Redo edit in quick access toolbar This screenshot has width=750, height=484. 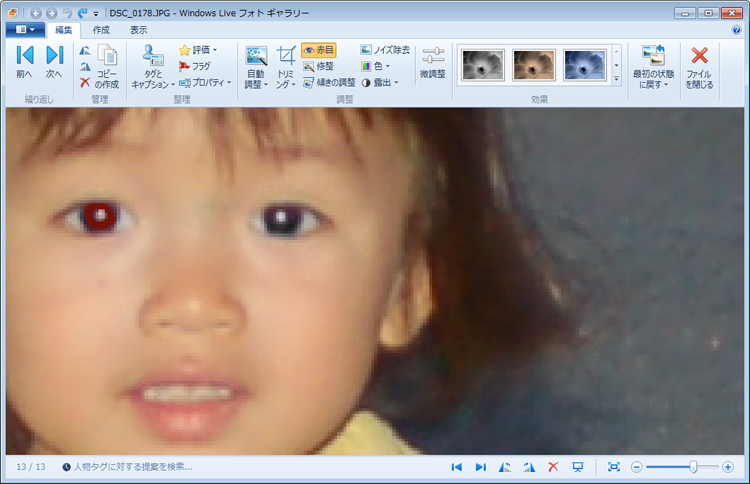[x=82, y=13]
